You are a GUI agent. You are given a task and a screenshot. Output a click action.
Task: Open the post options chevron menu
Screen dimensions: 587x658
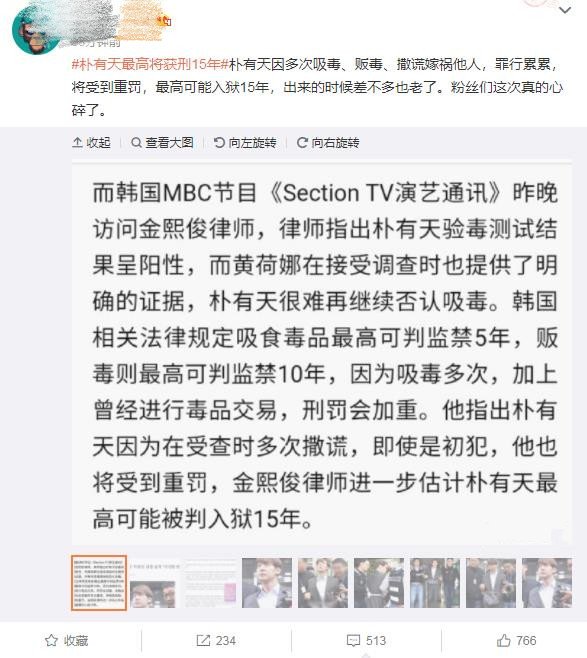pos(565,10)
